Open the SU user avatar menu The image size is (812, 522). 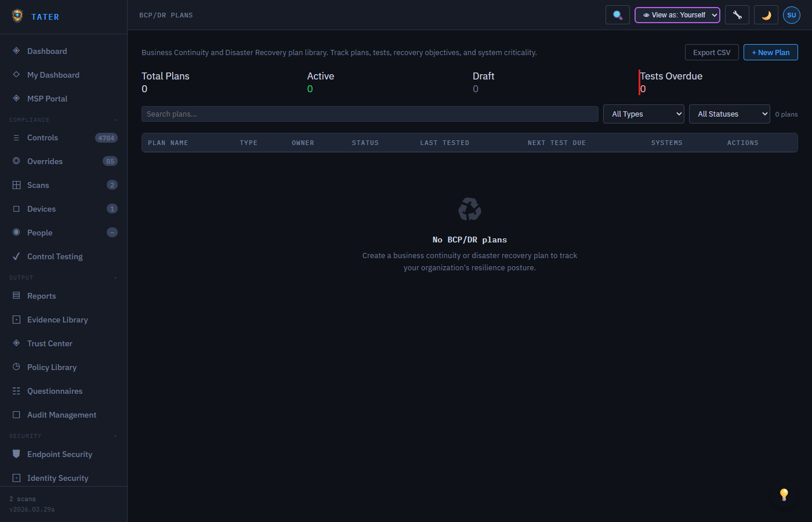pyautogui.click(x=792, y=15)
